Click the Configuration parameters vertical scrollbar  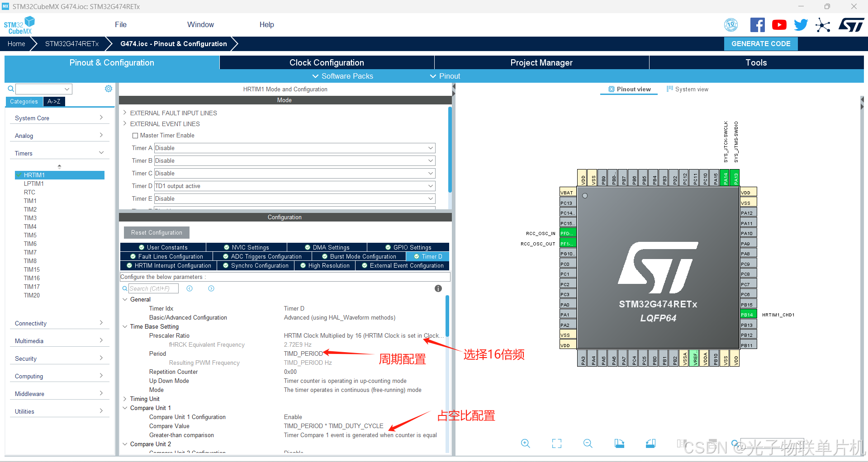pos(447,316)
